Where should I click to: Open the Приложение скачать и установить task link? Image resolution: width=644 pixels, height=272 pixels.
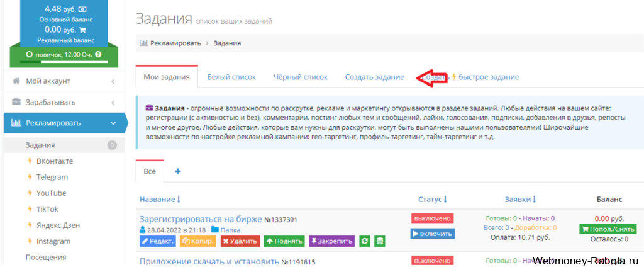pos(209,262)
